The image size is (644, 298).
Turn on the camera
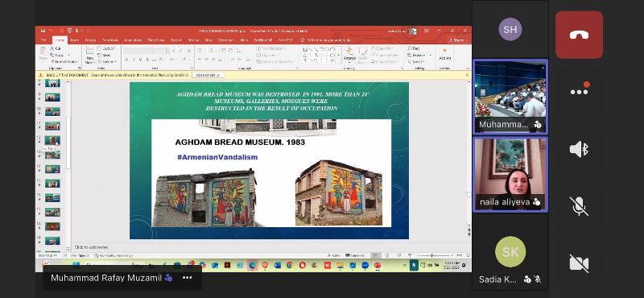coord(579,263)
